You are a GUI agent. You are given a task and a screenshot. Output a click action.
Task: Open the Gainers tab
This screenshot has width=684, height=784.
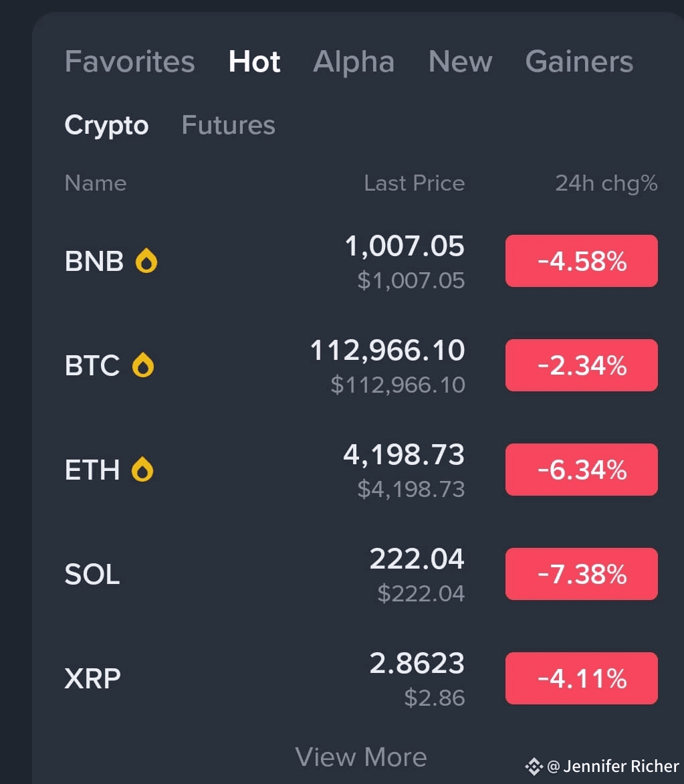(579, 62)
